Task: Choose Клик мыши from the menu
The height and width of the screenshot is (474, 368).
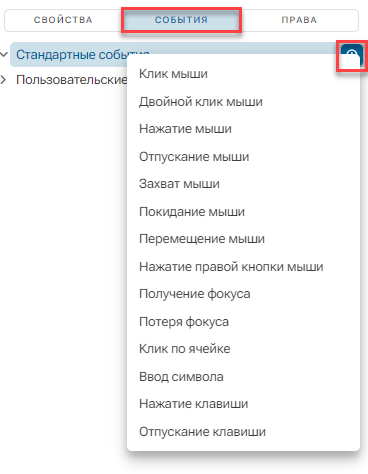Action: point(243,74)
